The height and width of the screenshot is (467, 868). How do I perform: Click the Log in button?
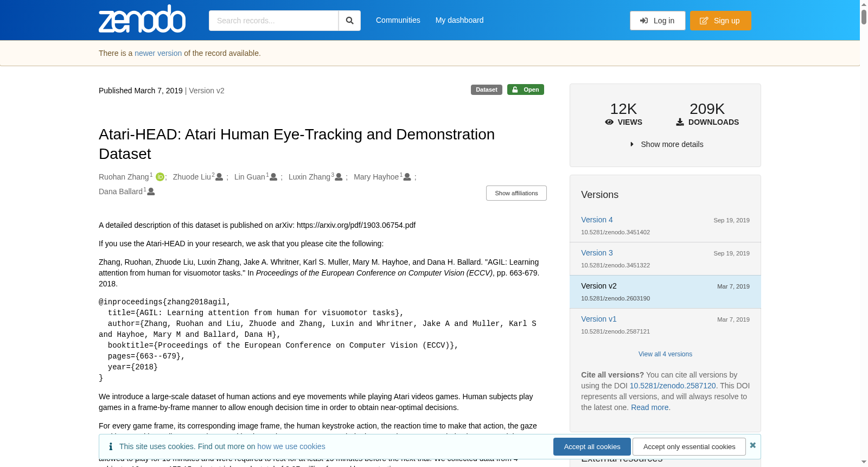click(658, 21)
